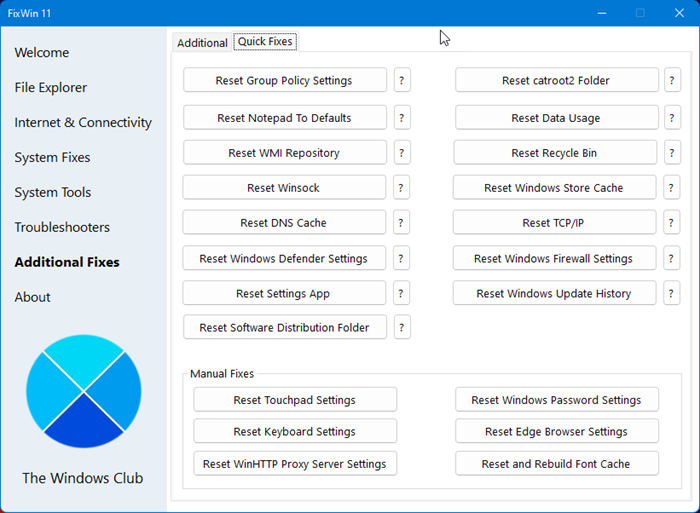Run Reset WMI Repository
The width and height of the screenshot is (700, 513).
click(x=285, y=153)
